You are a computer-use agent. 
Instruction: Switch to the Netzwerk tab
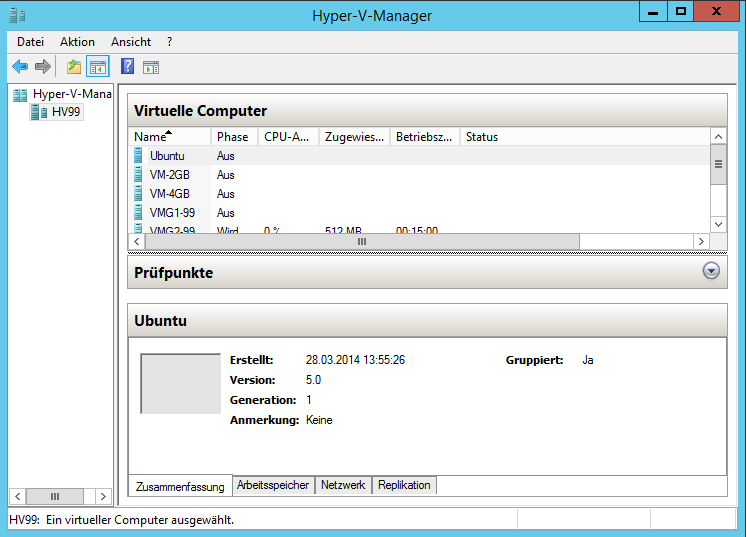click(343, 485)
